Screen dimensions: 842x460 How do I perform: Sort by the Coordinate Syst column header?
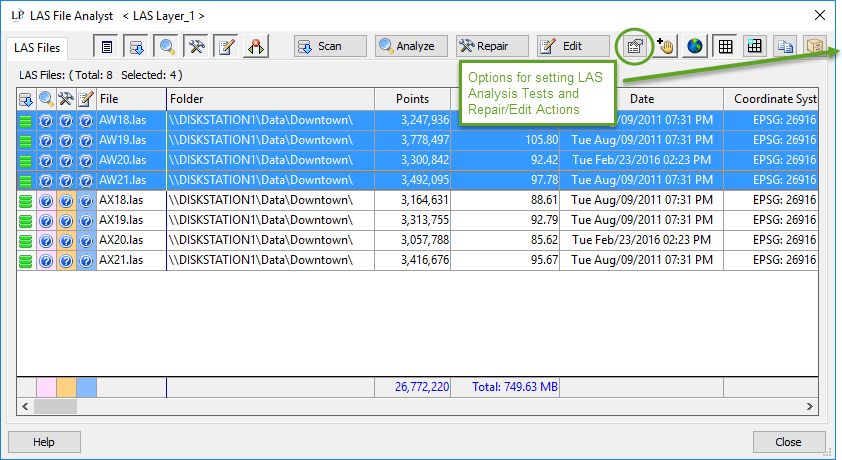point(771,99)
